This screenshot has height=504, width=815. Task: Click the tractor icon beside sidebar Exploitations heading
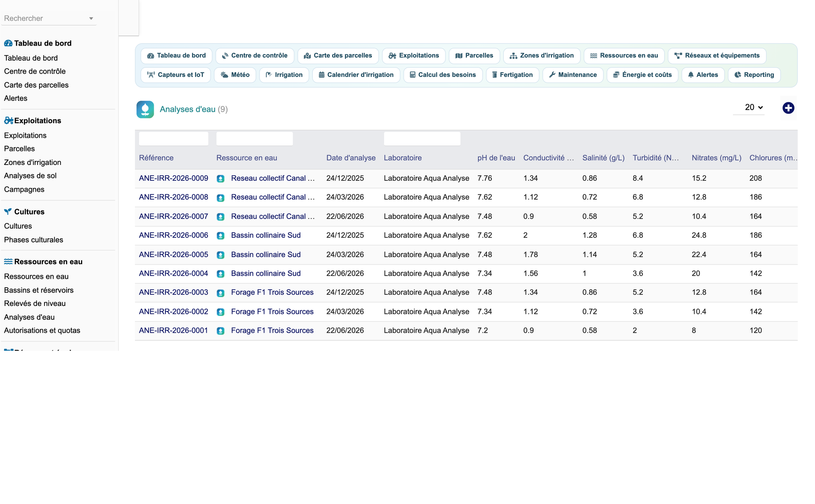(x=8, y=121)
